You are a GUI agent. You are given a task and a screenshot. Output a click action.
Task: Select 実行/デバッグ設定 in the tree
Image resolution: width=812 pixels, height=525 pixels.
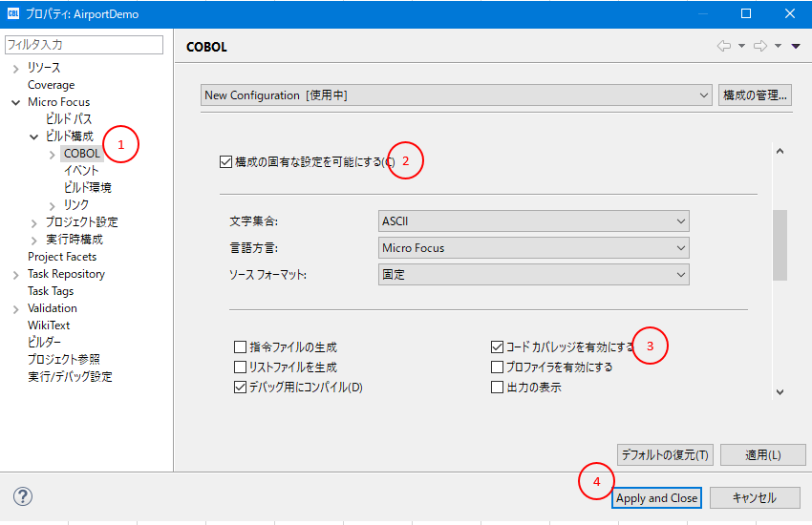(x=70, y=376)
